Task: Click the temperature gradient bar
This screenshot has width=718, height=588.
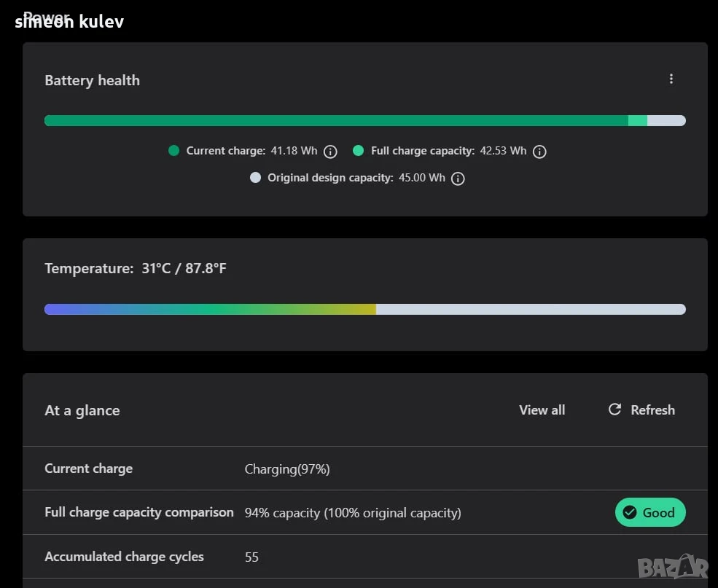Action: [x=365, y=309]
